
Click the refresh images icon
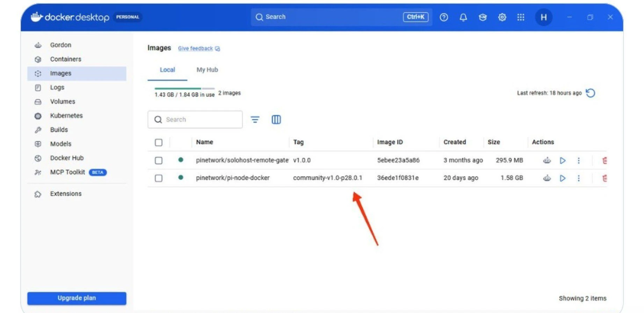[590, 93]
